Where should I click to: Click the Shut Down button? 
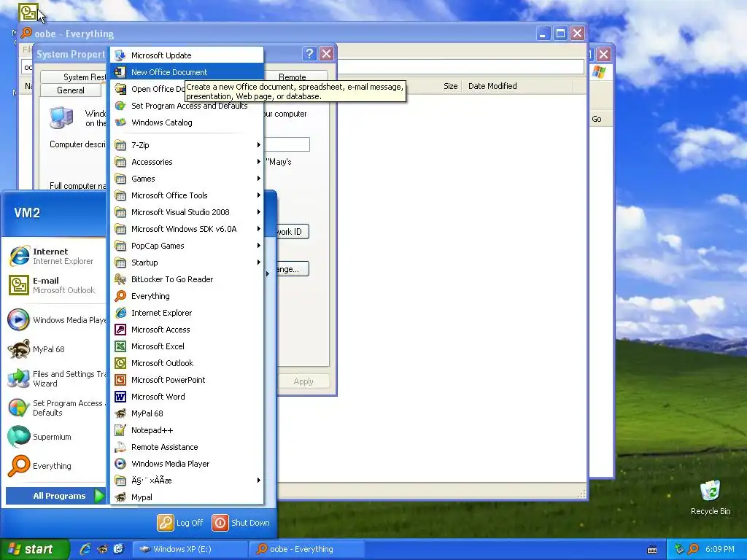(241, 522)
